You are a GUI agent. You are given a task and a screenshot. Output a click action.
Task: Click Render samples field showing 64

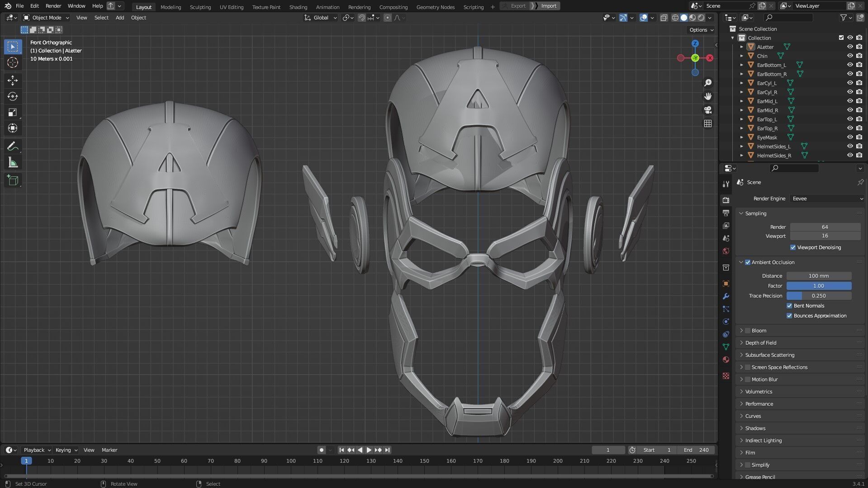point(825,227)
